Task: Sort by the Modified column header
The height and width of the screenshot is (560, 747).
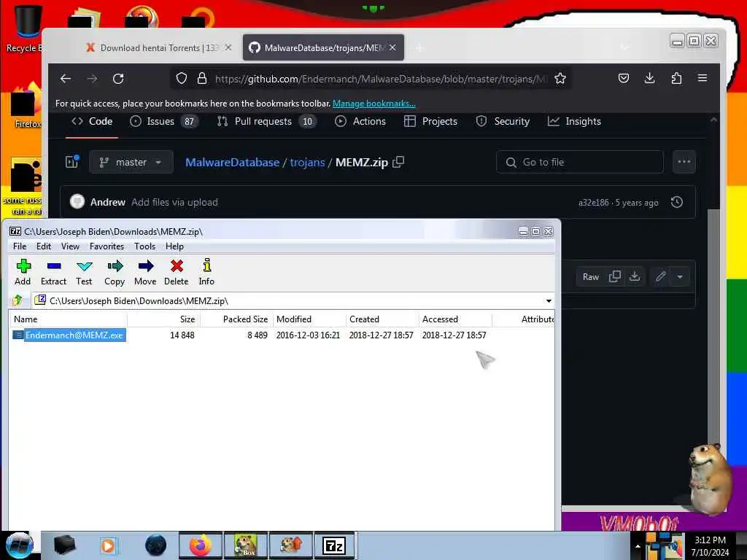Action: (x=309, y=319)
